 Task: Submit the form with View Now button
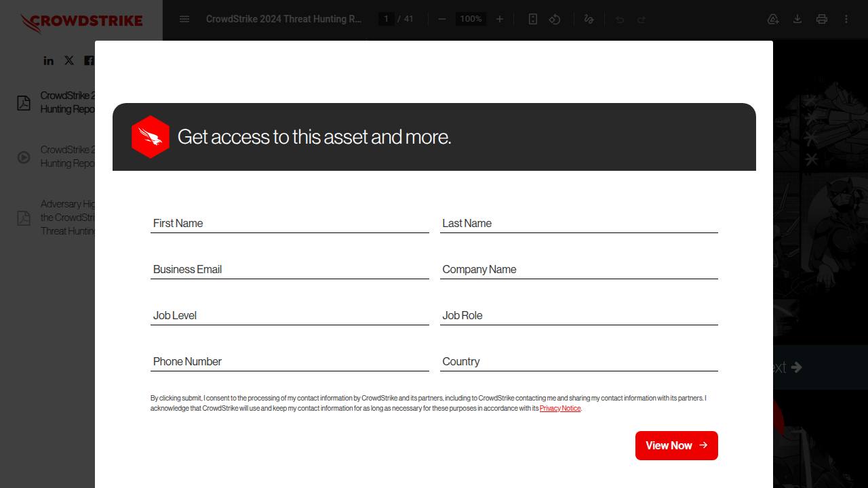(x=677, y=445)
